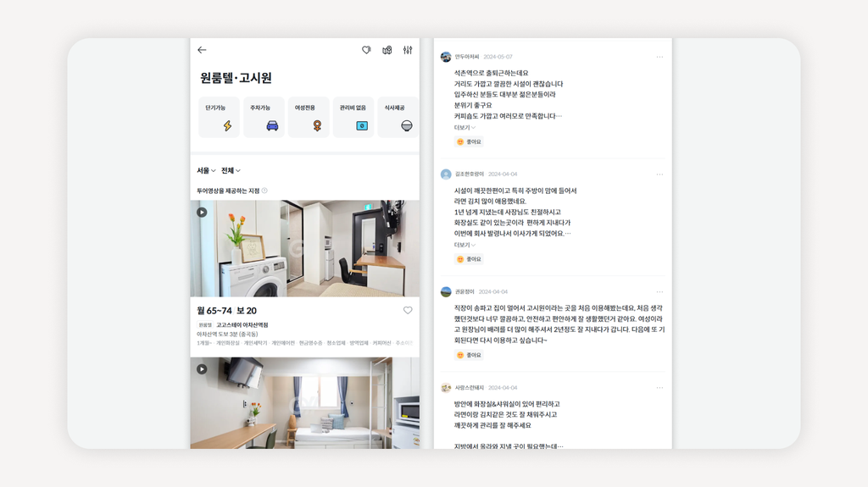
Task: Like the 권율점이 review with 좋아요
Action: tap(469, 355)
